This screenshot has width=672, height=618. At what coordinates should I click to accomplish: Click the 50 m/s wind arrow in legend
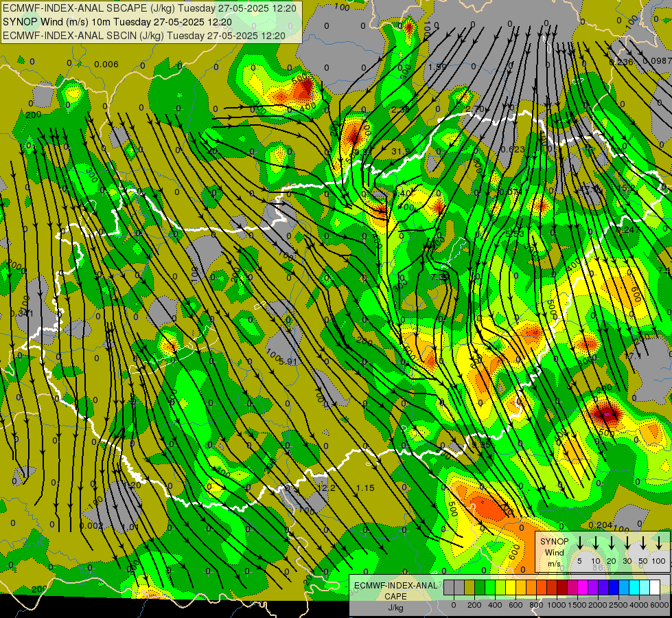coord(643,542)
